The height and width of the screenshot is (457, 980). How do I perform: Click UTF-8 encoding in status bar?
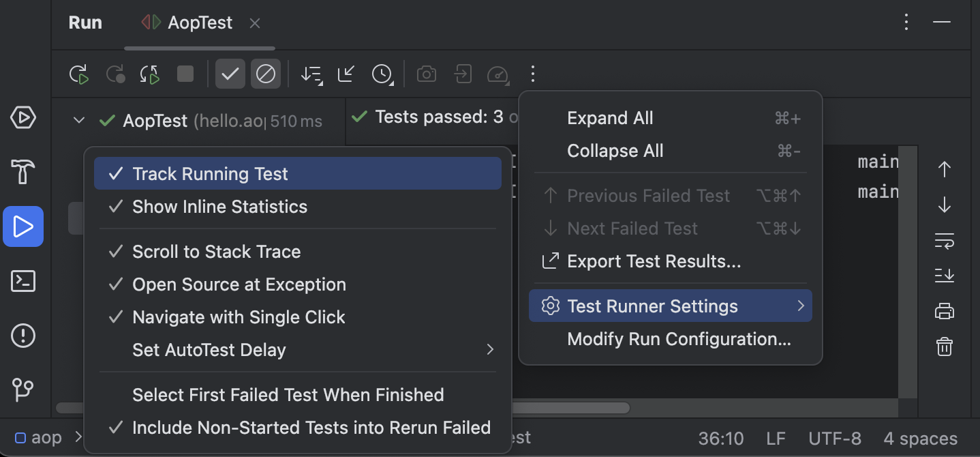point(835,438)
